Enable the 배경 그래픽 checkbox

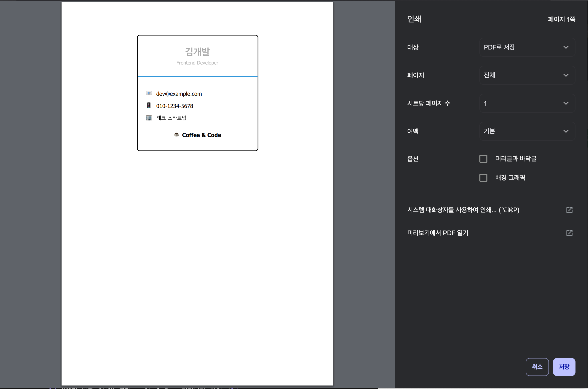coord(483,178)
